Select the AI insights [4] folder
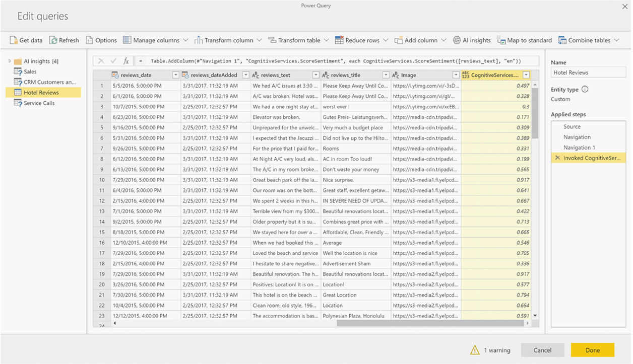Image resolution: width=633 pixels, height=364 pixels. pyautogui.click(x=36, y=61)
